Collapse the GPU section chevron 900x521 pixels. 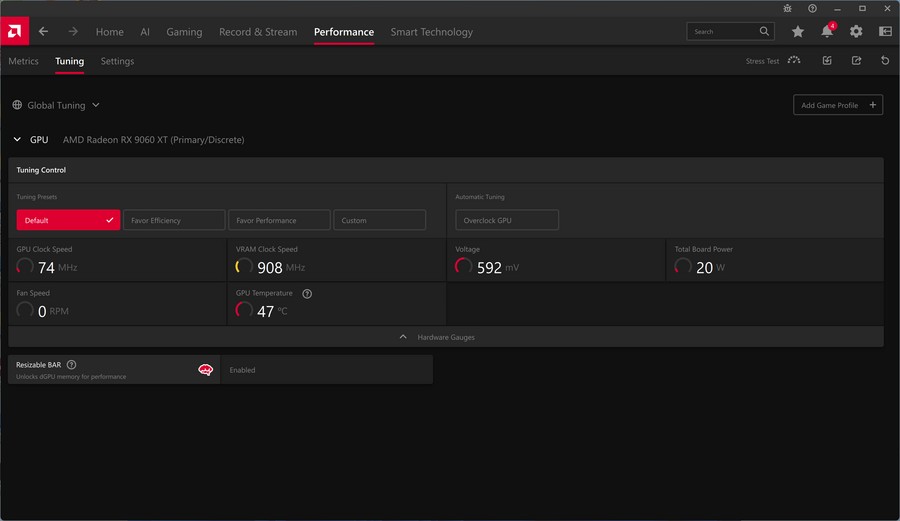17,139
